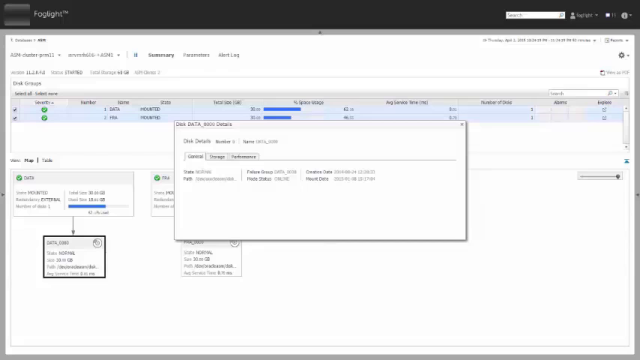Click the green severity icon in DATA row
This screenshot has height=360, width=640.
[x=44, y=109]
